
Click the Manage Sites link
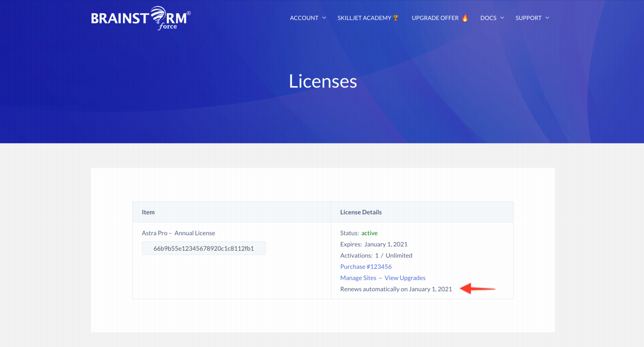358,278
